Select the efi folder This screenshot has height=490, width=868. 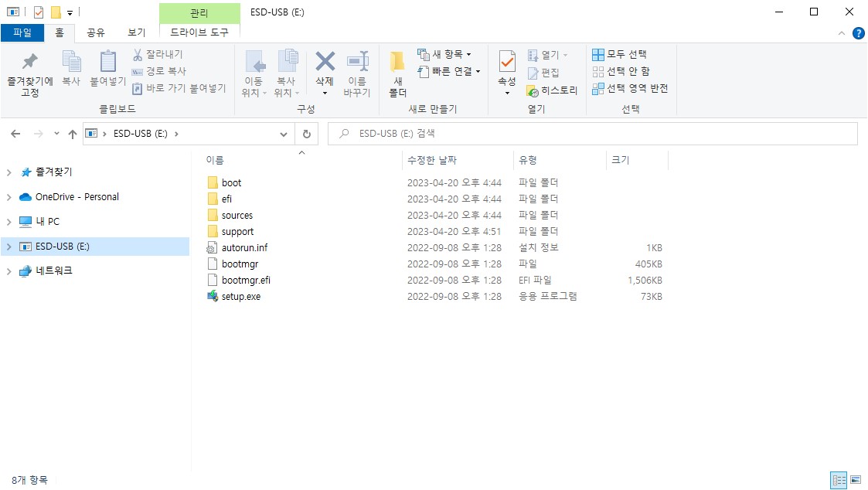tap(227, 199)
